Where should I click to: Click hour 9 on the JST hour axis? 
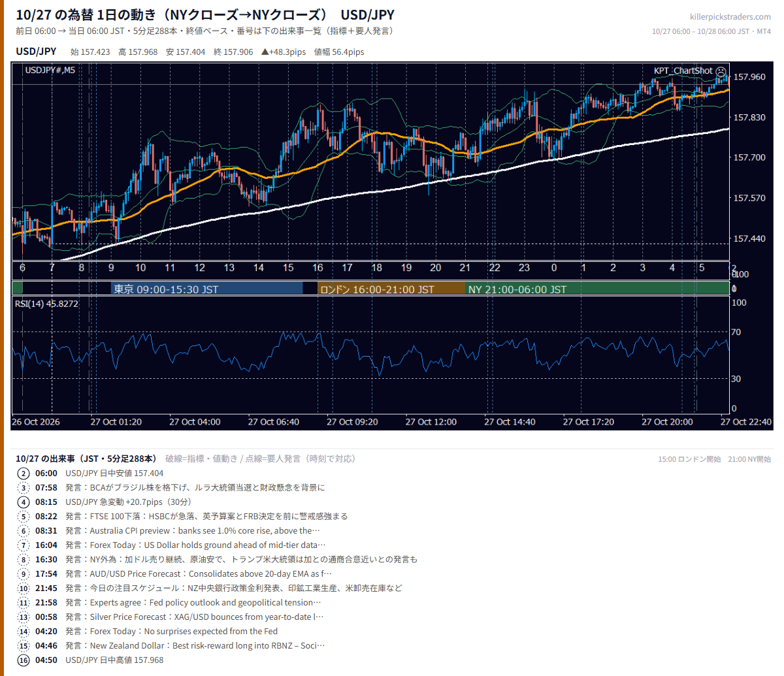(x=111, y=268)
